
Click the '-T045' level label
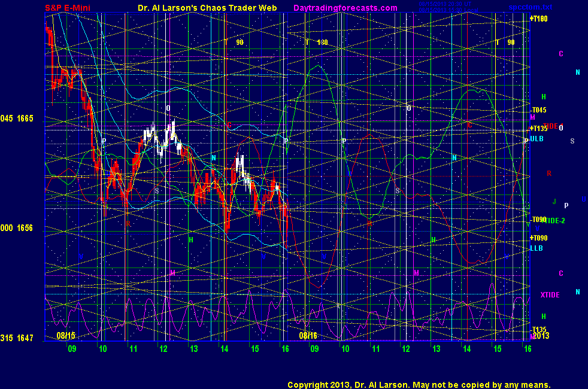tap(538, 110)
